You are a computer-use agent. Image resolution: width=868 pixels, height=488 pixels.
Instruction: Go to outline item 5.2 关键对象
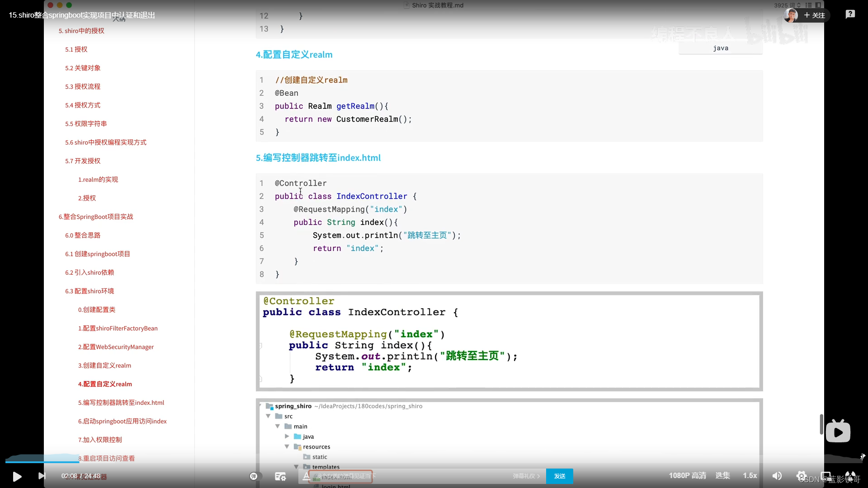(83, 68)
